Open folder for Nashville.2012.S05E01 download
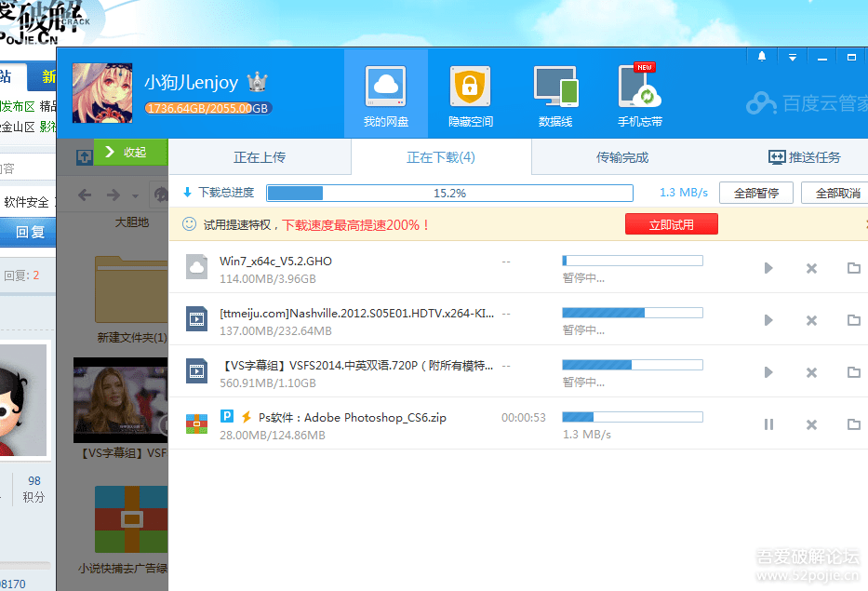The height and width of the screenshot is (591, 868). click(854, 320)
